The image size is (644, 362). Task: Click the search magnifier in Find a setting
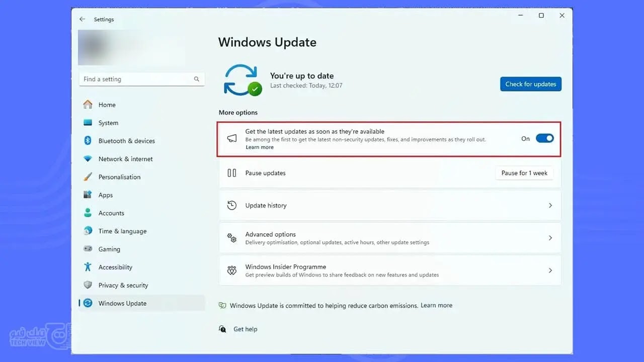point(197,79)
